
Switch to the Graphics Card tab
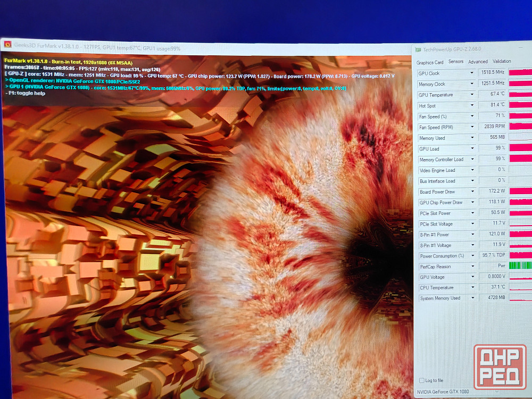(430, 62)
